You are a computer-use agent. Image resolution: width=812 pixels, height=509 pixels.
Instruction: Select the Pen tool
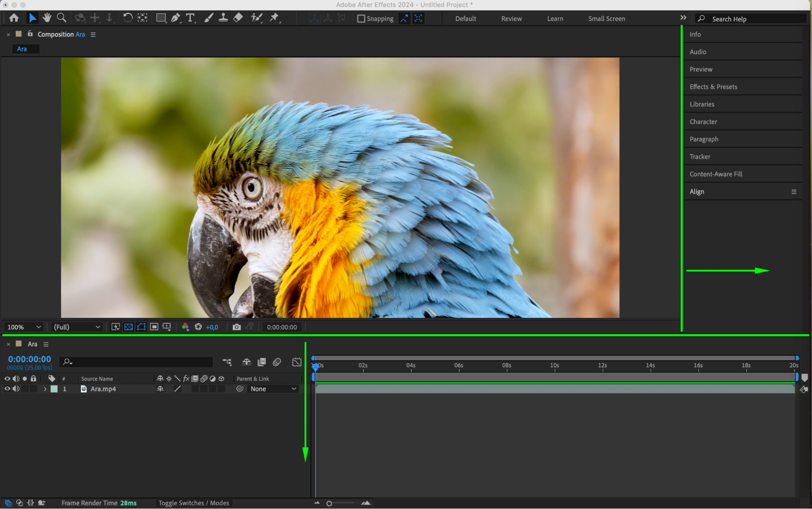[x=175, y=18]
